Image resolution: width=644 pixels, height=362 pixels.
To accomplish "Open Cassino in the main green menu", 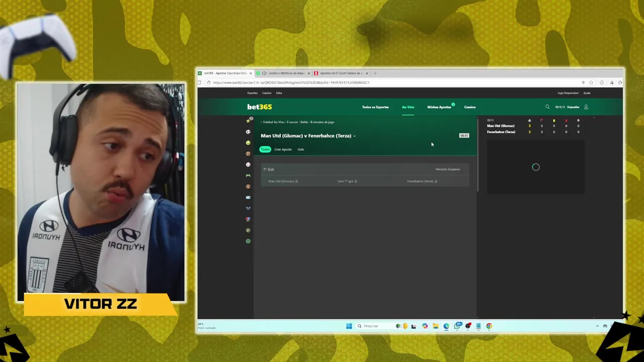I will pos(470,107).
